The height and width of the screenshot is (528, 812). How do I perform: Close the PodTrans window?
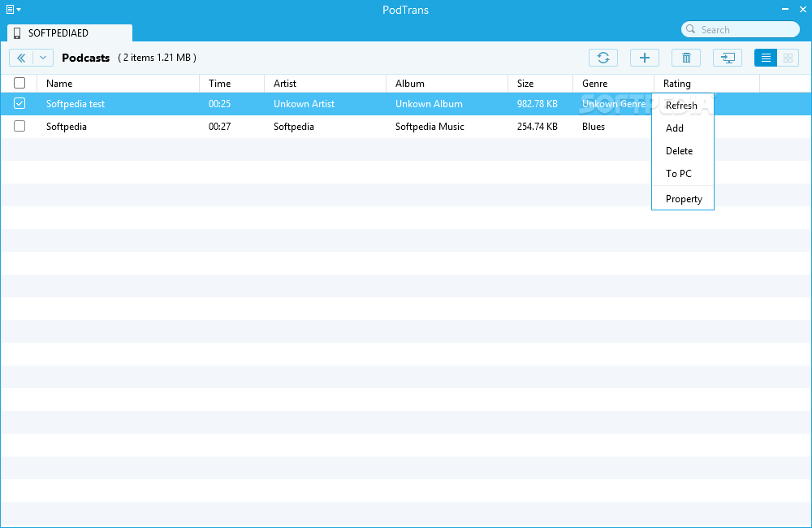click(803, 9)
